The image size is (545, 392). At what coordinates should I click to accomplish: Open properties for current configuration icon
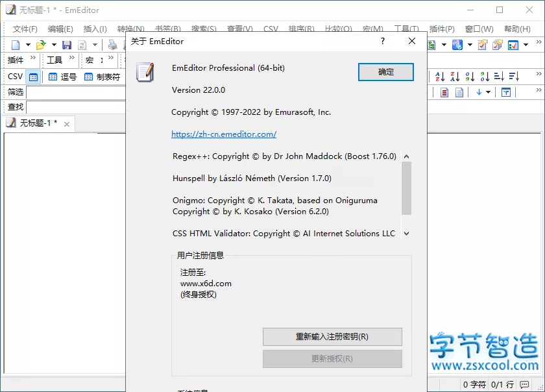(x=483, y=45)
